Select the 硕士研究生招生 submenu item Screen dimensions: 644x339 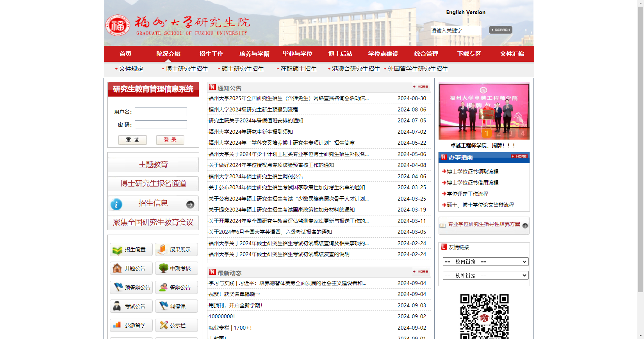click(x=243, y=69)
